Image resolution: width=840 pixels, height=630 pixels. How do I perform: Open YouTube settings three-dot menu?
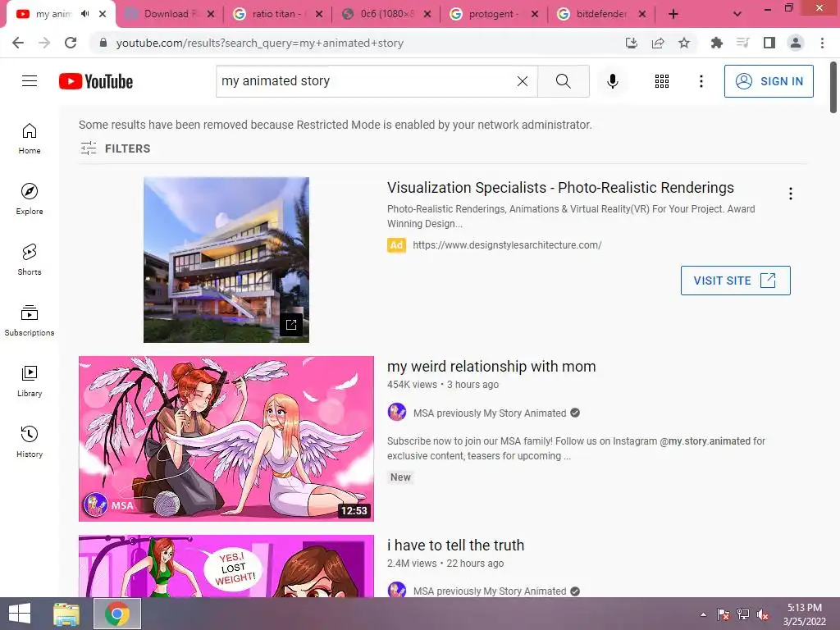(701, 81)
